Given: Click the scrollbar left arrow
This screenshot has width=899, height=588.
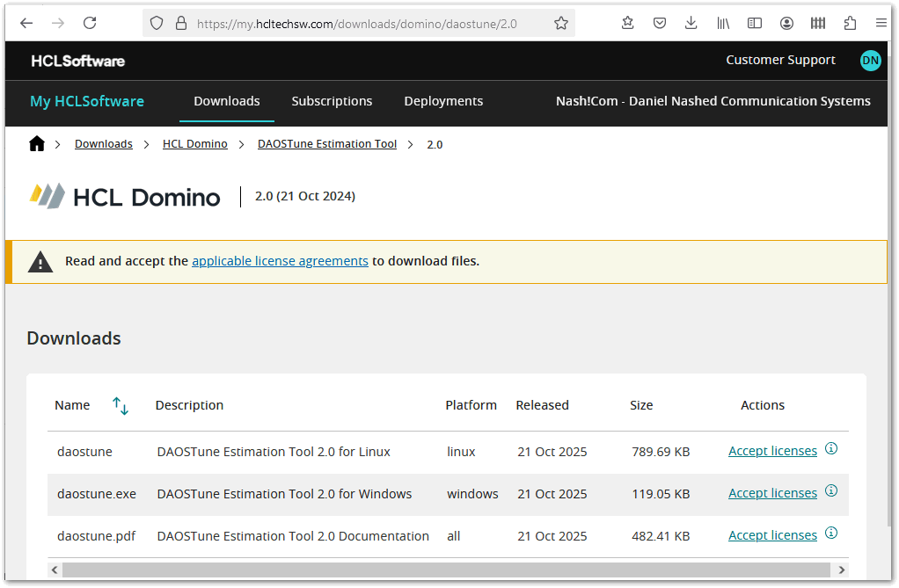Looking at the screenshot, I should click(x=55, y=570).
